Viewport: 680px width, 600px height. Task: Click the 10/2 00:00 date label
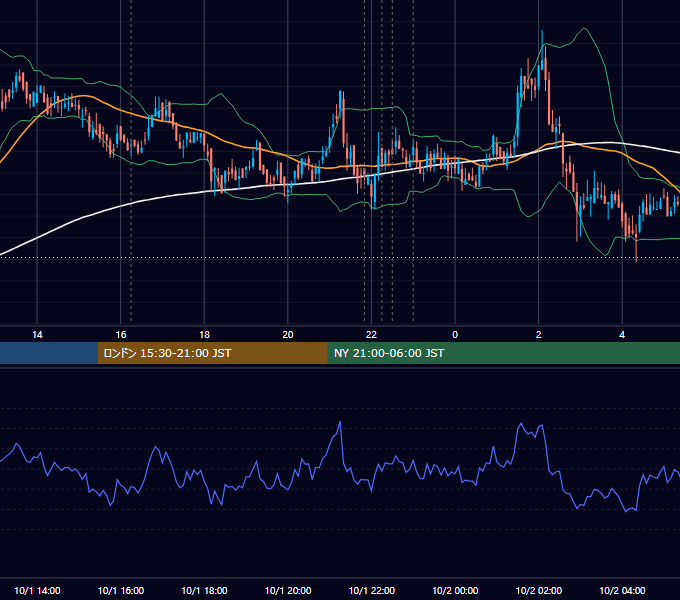click(x=455, y=590)
